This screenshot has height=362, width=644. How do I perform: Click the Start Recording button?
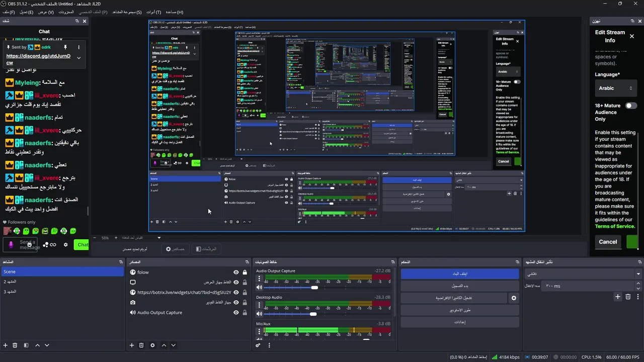pos(460,286)
